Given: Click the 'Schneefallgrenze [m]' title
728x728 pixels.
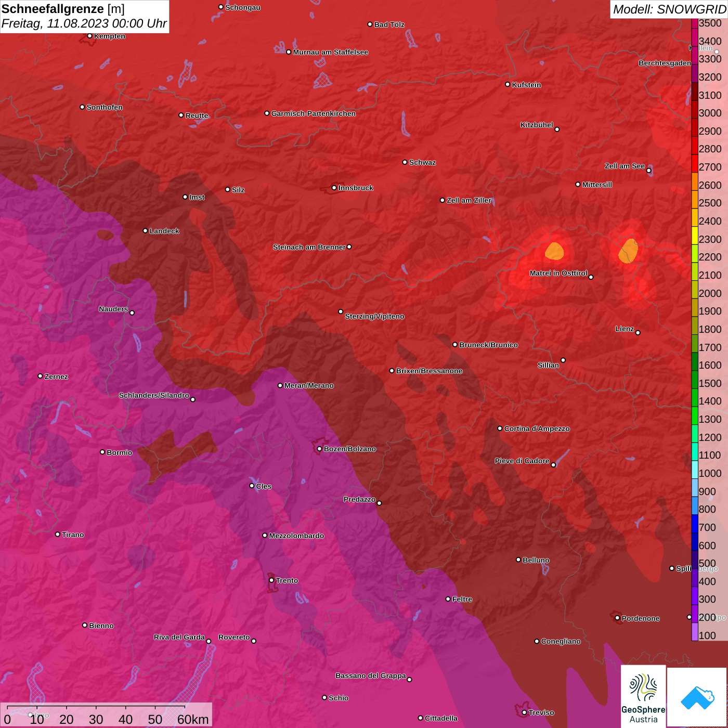Looking at the screenshot, I should tap(63, 9).
